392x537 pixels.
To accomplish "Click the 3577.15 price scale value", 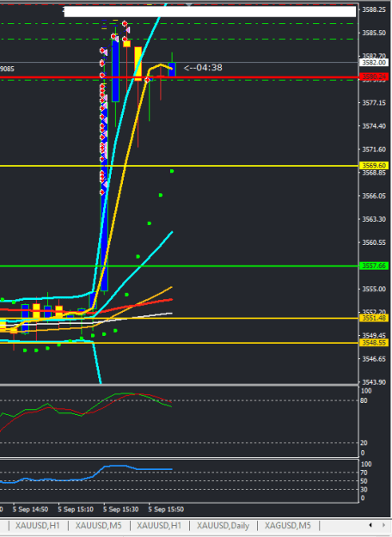I will (x=374, y=103).
